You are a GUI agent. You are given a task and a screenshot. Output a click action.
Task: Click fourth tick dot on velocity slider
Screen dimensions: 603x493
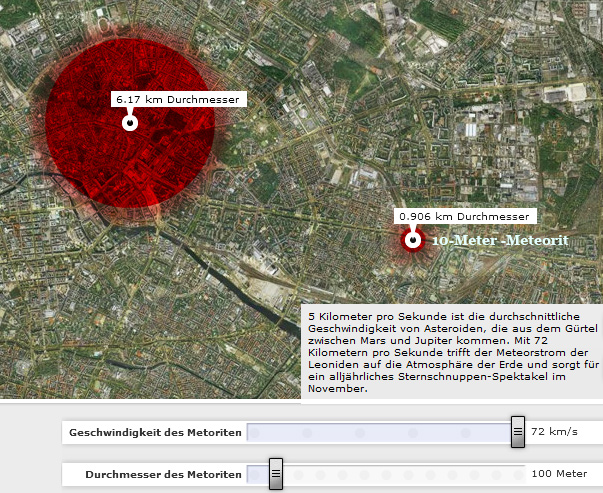tap(412, 433)
